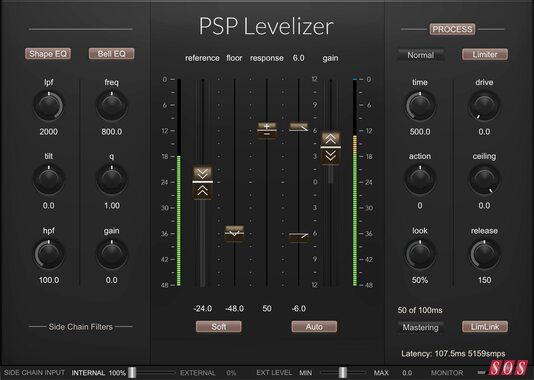Click the limiter ceiling knob

click(484, 180)
